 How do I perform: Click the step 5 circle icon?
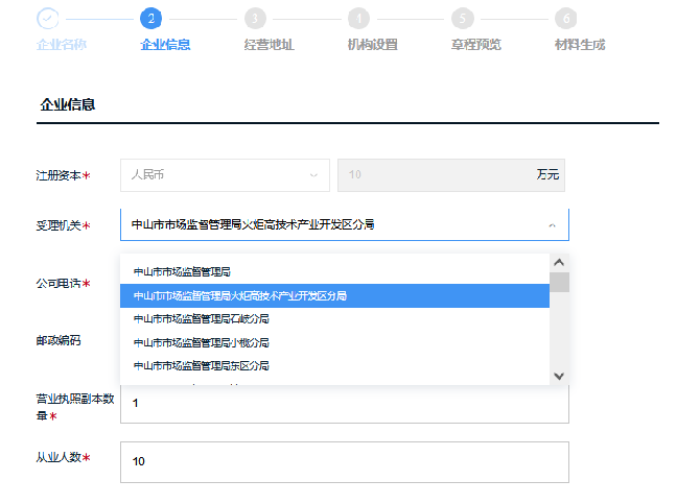pyautogui.click(x=462, y=19)
